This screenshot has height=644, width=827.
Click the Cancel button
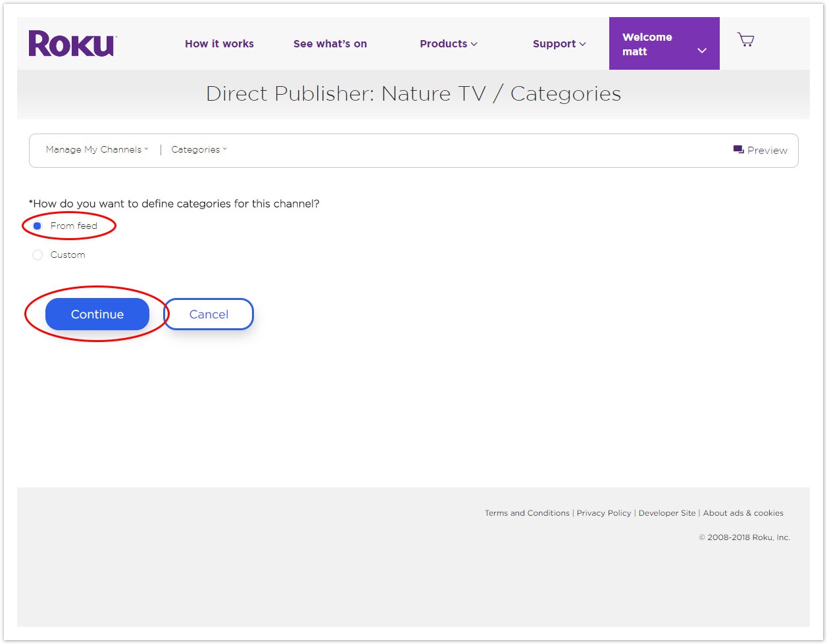click(209, 314)
